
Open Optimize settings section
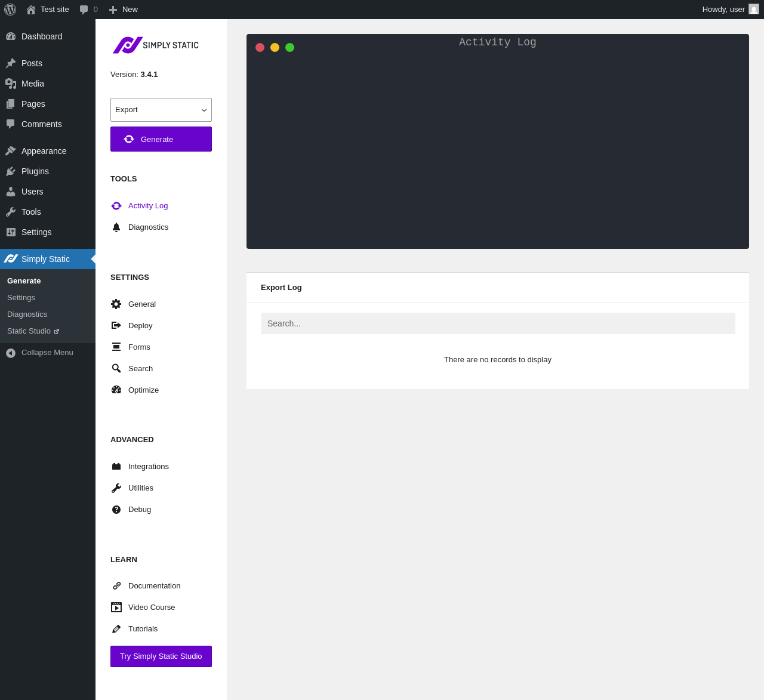[143, 390]
